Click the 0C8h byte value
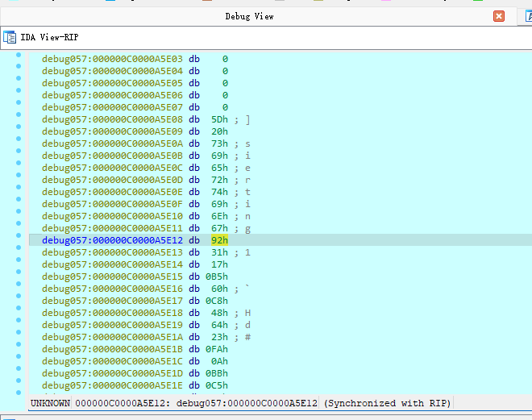The height and width of the screenshot is (420, 532). [217, 301]
